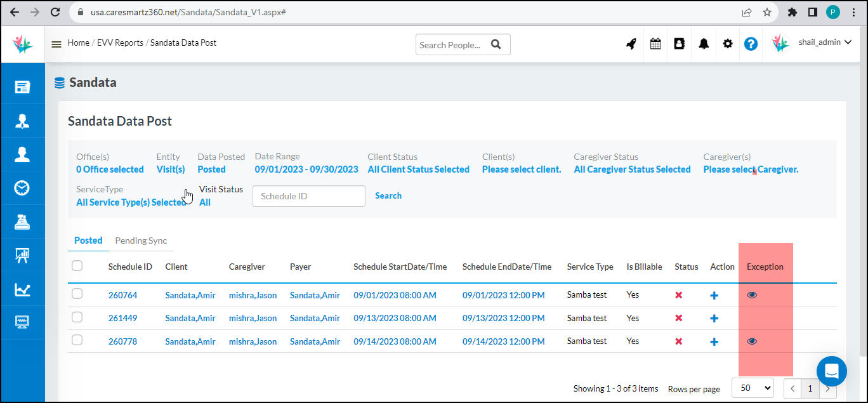
Task: Open settings using the gear icon
Action: click(x=727, y=43)
